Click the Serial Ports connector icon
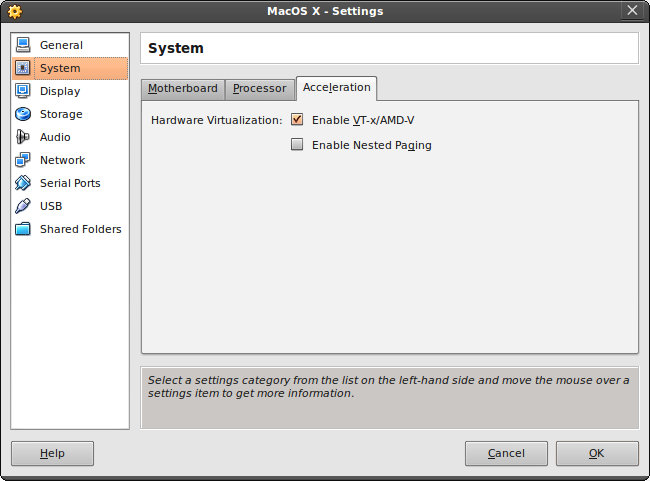The height and width of the screenshot is (481, 650). click(x=23, y=183)
